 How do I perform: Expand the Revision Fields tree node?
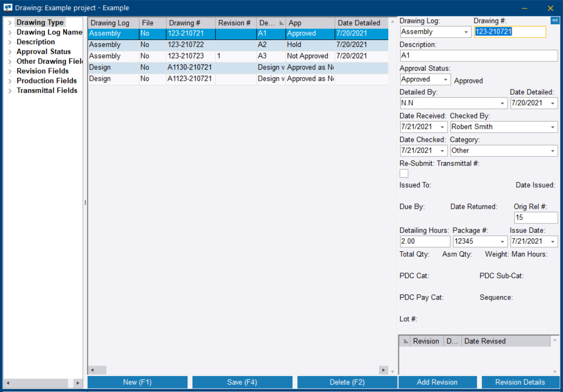coord(10,71)
